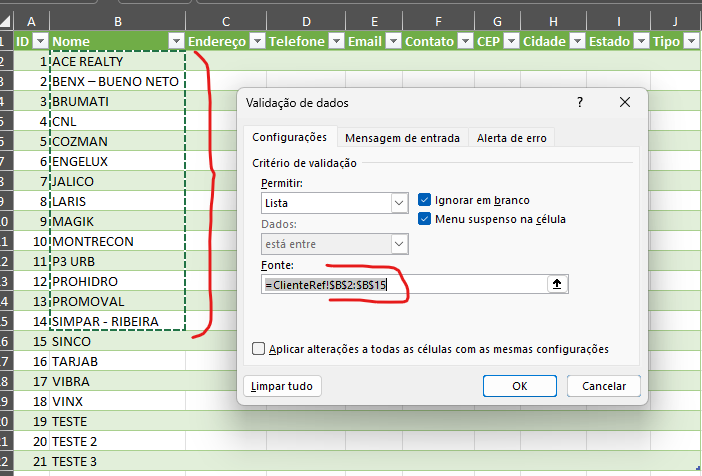Enable Aplicar alterações a todas as células

(260, 349)
